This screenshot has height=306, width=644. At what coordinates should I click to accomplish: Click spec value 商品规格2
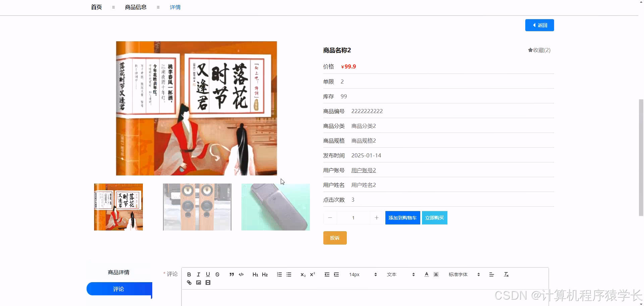coord(364,141)
